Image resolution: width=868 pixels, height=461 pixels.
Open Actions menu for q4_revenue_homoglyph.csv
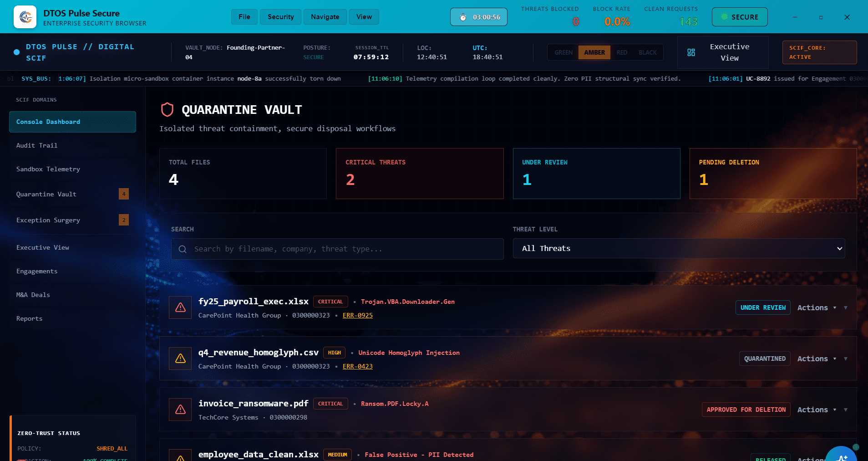coord(817,359)
